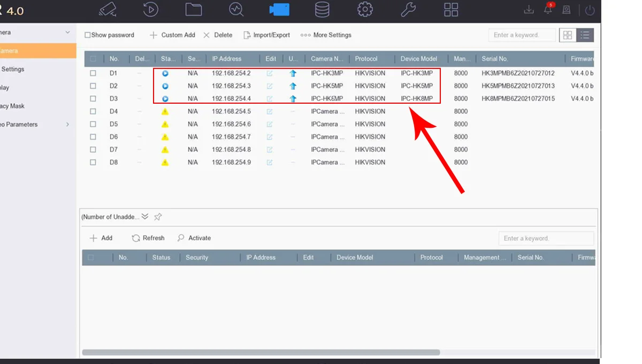Check the box for camera D2
642x364 pixels.
click(x=93, y=86)
